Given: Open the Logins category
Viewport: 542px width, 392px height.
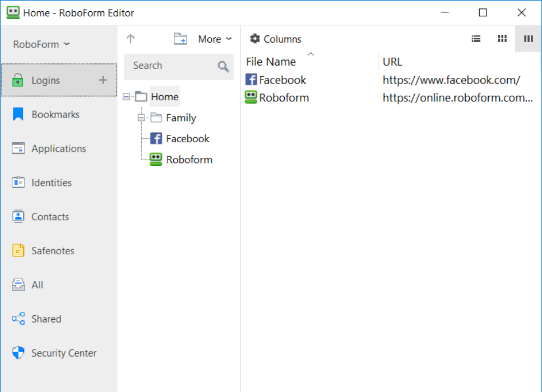Looking at the screenshot, I should pos(59,80).
